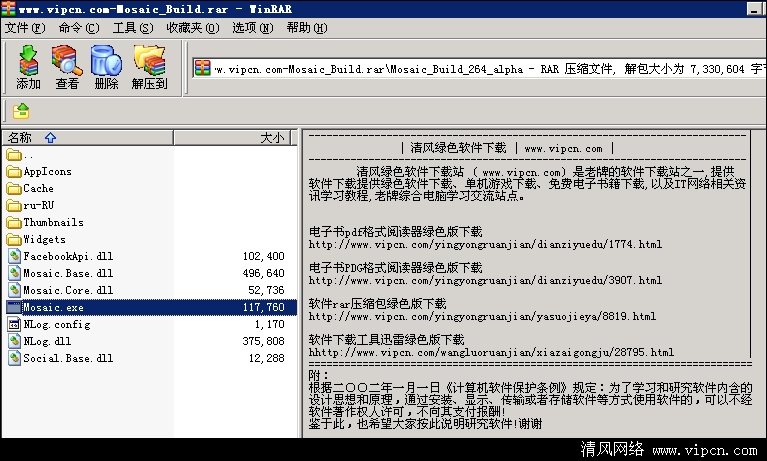Open the Help (帮助) menu
Image resolution: width=767 pixels, height=461 pixels.
point(307,28)
